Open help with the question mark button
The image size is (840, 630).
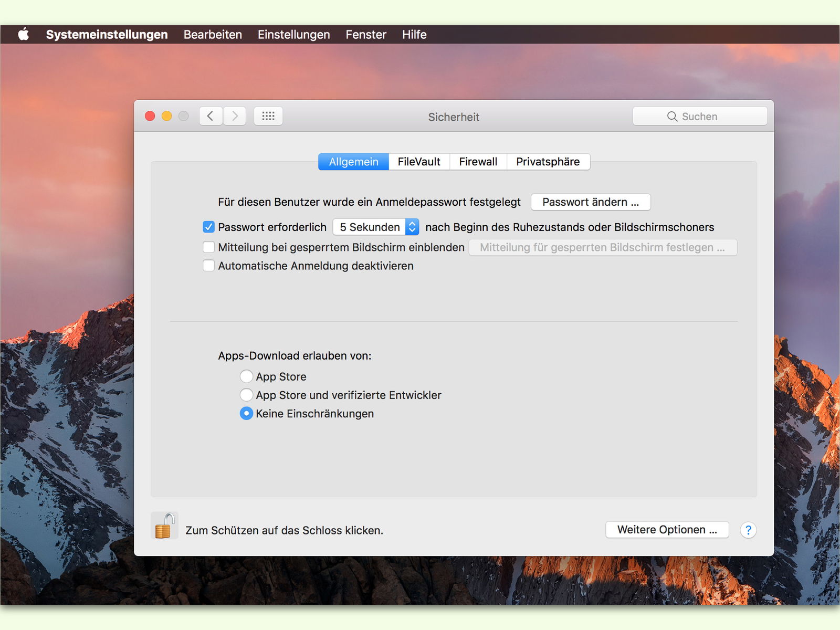coord(748,530)
